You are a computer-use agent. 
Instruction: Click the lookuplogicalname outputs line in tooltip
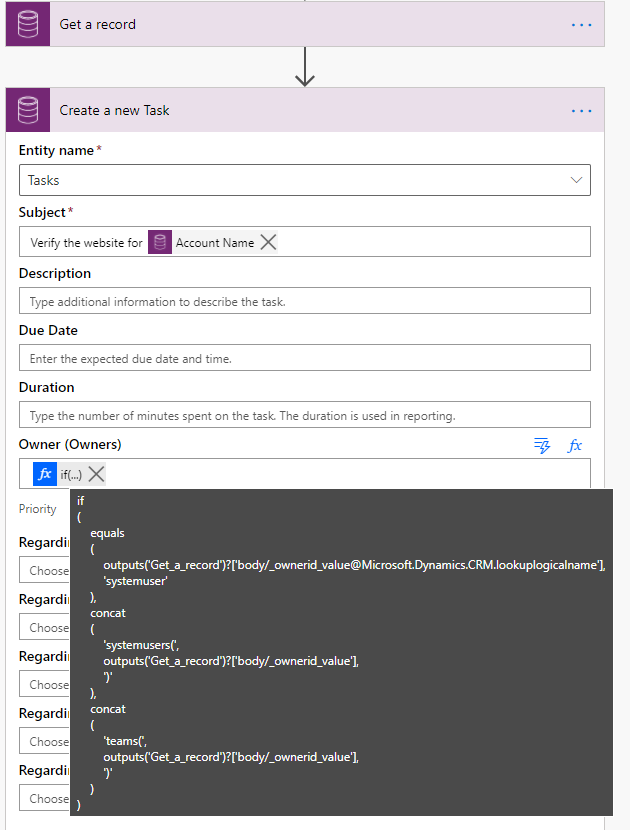tap(354, 565)
